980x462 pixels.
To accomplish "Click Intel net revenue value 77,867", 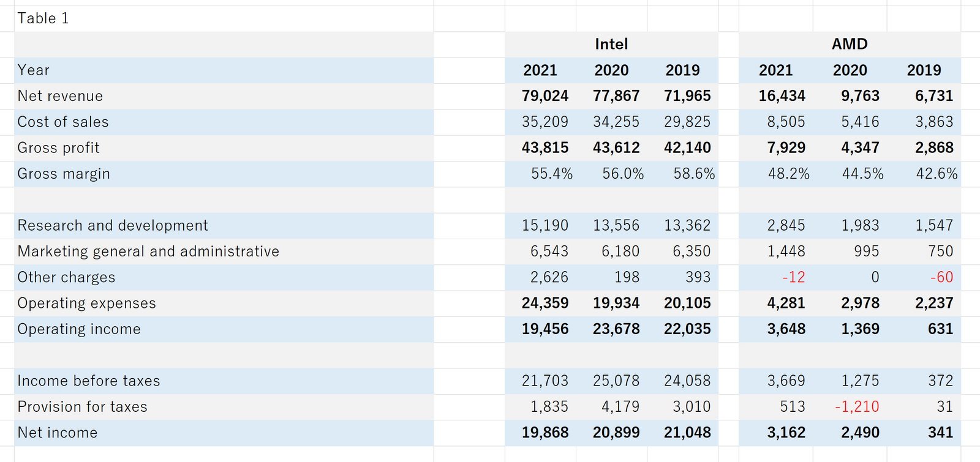I will coord(616,96).
